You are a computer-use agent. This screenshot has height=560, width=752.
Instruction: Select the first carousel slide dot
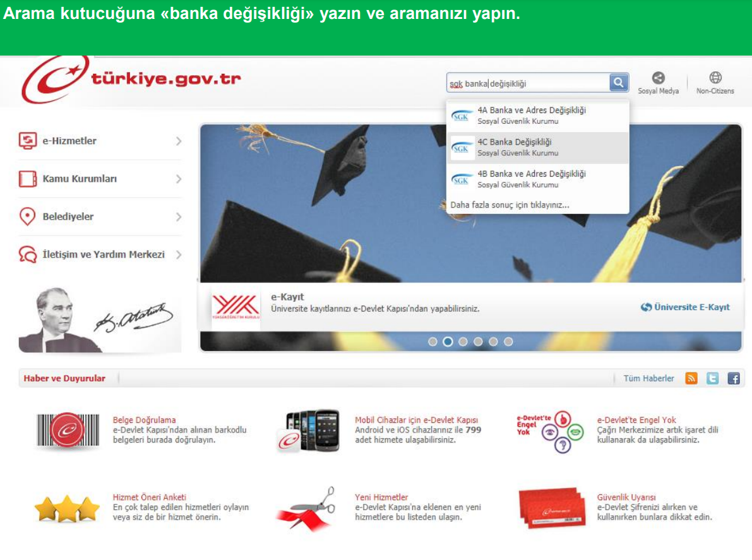pos(433,342)
